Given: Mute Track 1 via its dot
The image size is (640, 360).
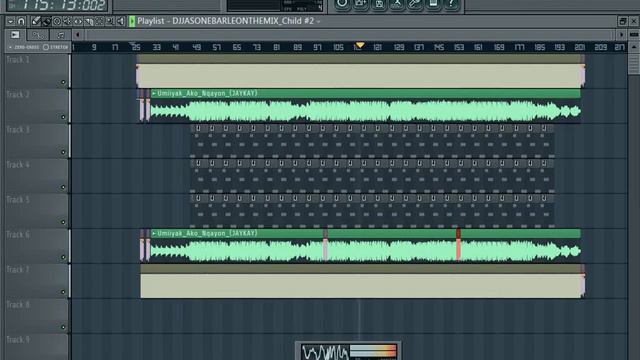Looking at the screenshot, I should click(x=63, y=82).
